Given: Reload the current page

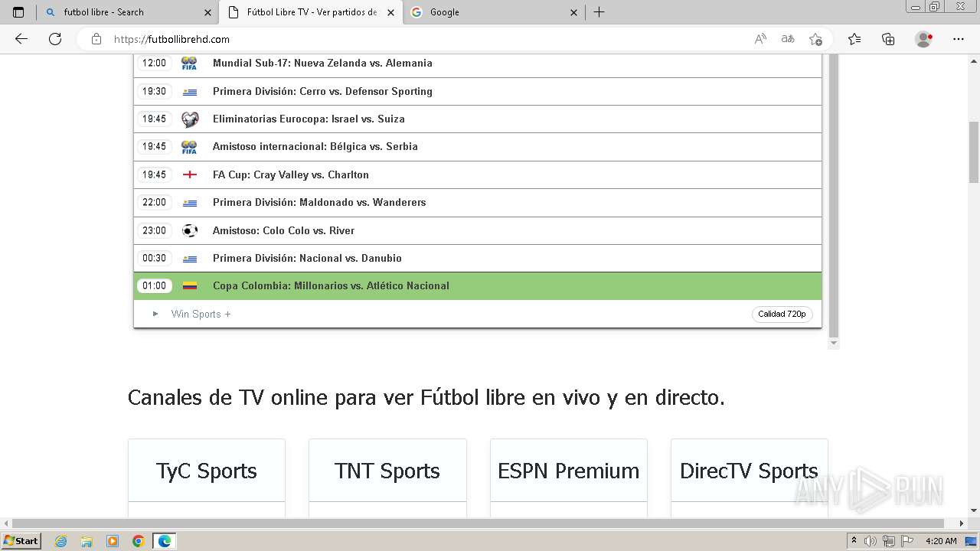Looking at the screenshot, I should pyautogui.click(x=55, y=39).
